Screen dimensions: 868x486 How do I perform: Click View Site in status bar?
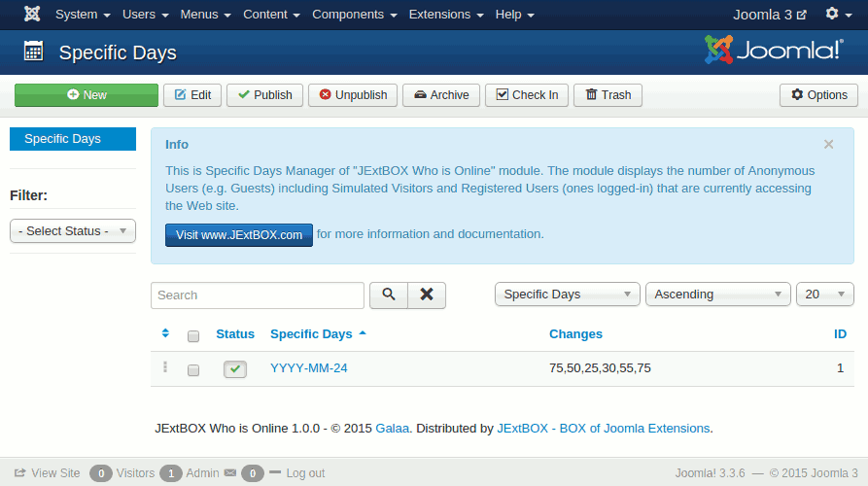48,473
